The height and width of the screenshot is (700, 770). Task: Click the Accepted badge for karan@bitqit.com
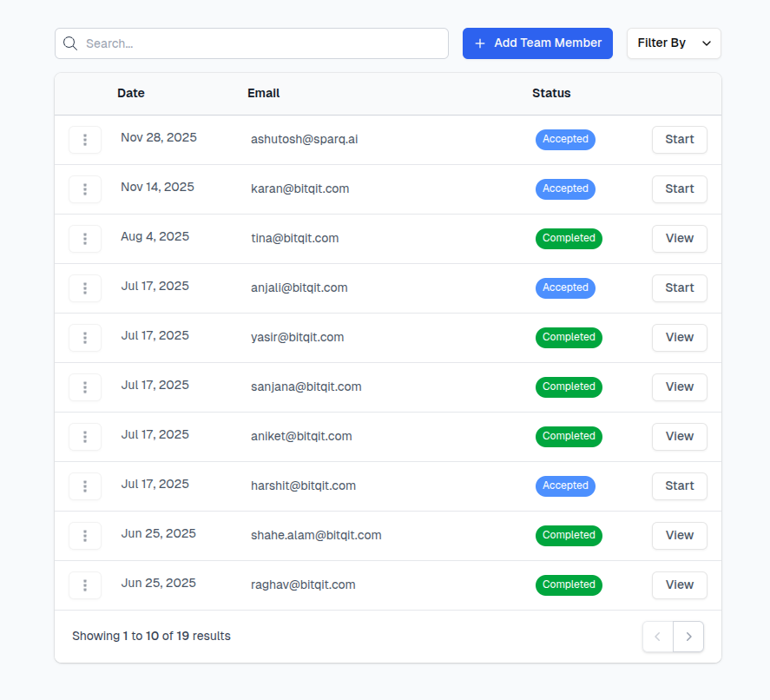pos(565,188)
